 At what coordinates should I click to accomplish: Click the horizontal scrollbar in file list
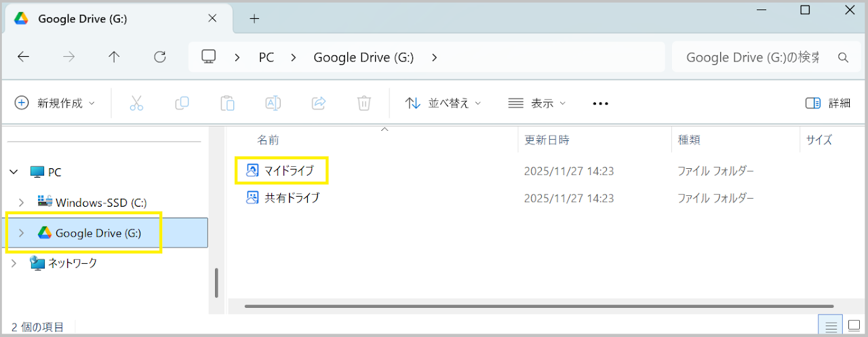[539, 306]
